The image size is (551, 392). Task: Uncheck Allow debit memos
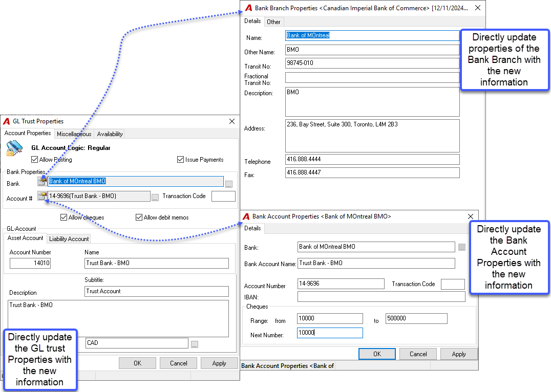point(139,217)
